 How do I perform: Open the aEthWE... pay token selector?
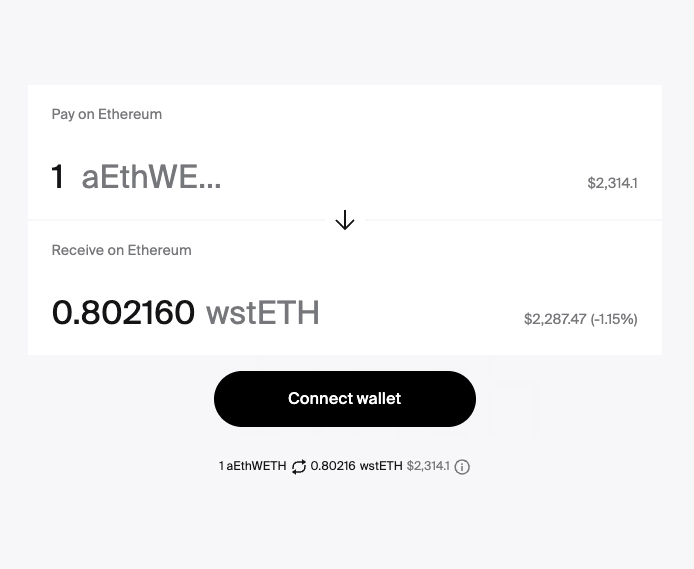pos(151,177)
